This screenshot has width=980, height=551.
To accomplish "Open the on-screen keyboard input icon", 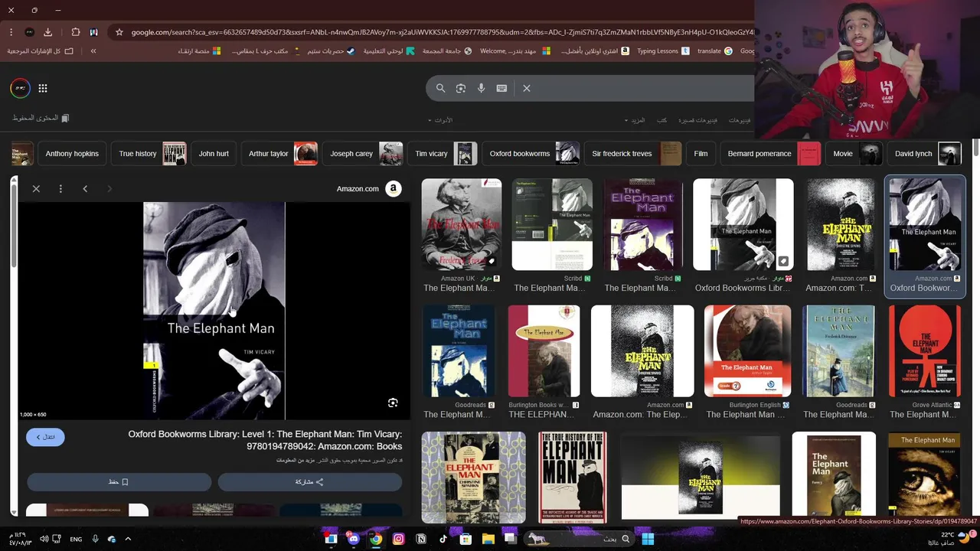I will [x=501, y=88].
